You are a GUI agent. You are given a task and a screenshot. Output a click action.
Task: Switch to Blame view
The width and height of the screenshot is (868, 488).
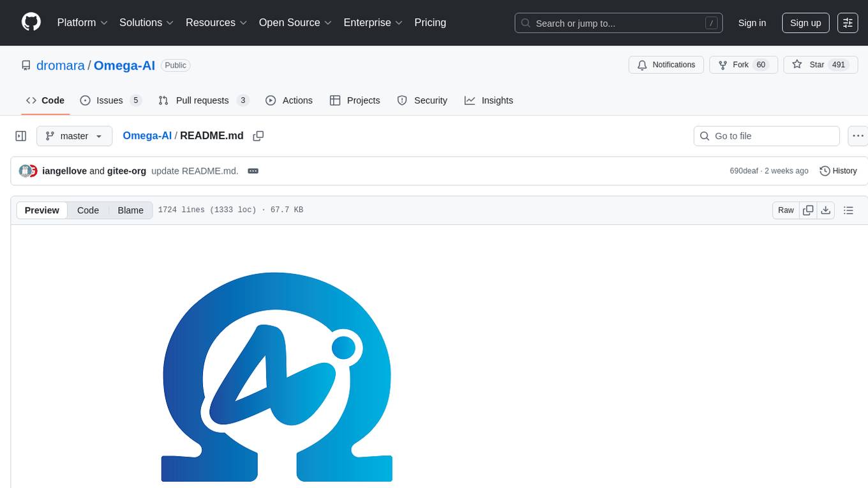pos(130,210)
